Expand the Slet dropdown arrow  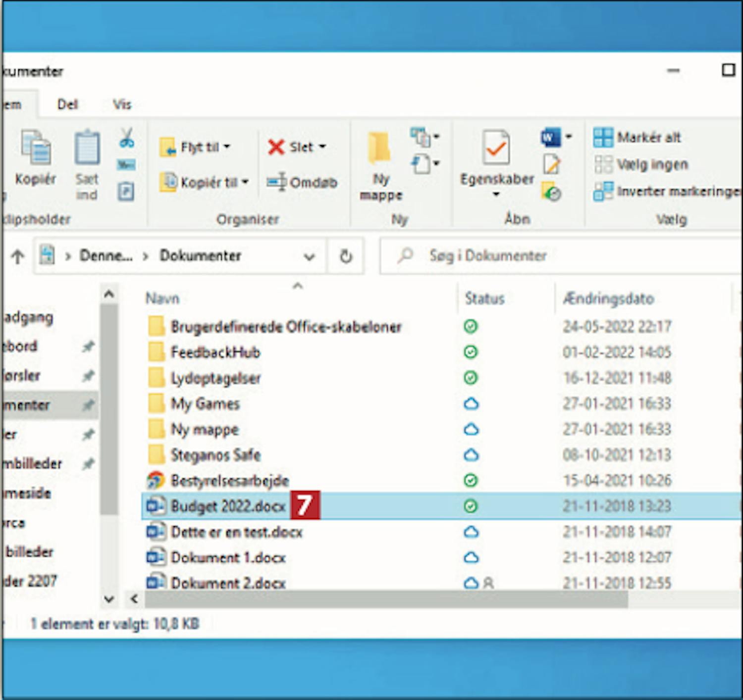tap(322, 147)
